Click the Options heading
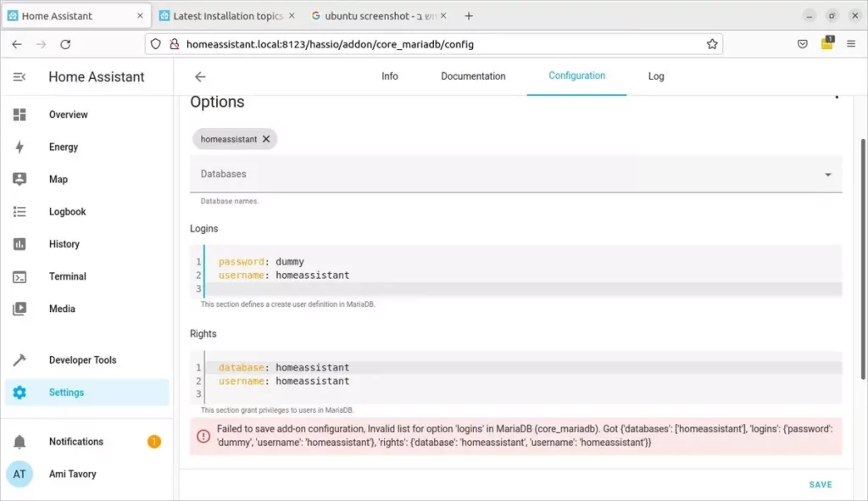The width and height of the screenshot is (868, 501). [x=217, y=102]
